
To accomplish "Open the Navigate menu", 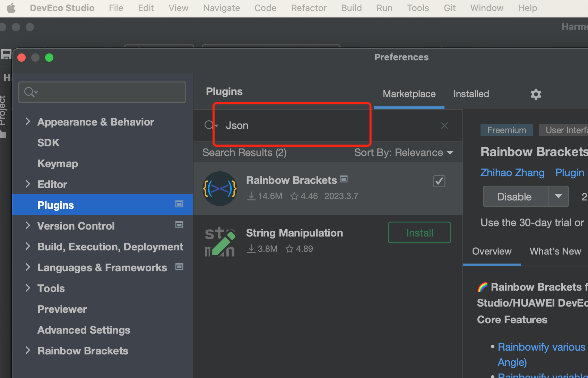I will pyautogui.click(x=222, y=8).
